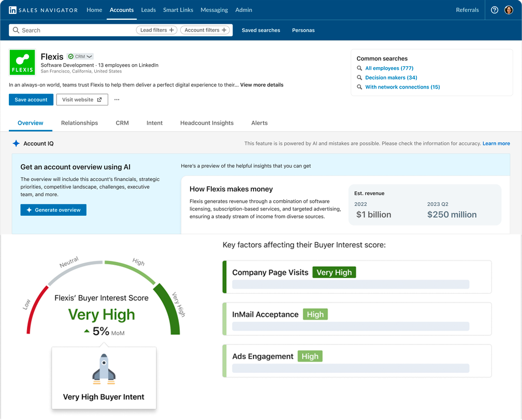Viewport: 522px width, 420px height.
Task: Click How Flexis makes money heading
Action: pos(231,189)
